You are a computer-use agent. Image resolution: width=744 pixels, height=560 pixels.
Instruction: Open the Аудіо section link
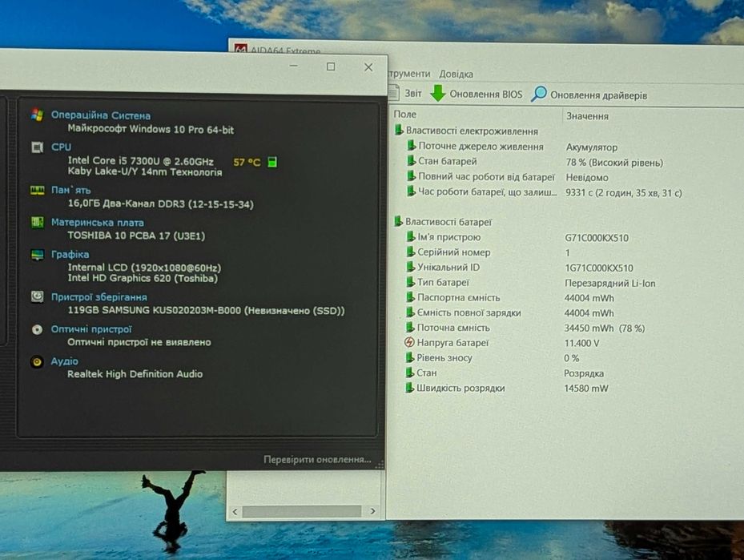click(x=65, y=361)
